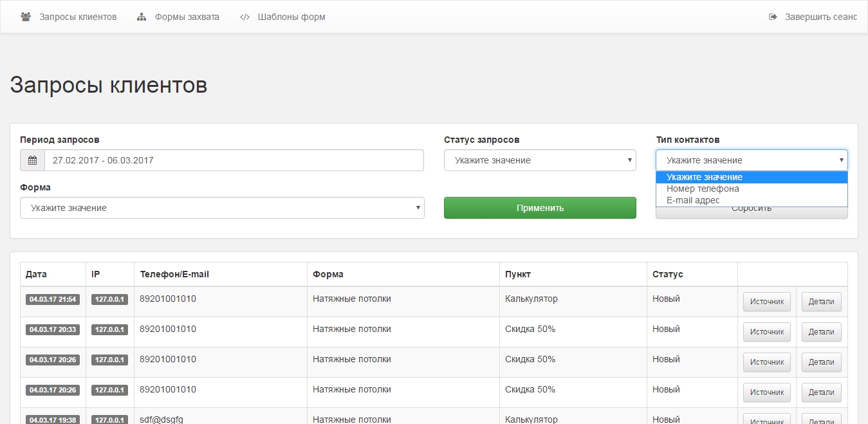This screenshot has height=424, width=868.
Task: Click the calendar icon in Период запросов
Action: pyautogui.click(x=32, y=160)
